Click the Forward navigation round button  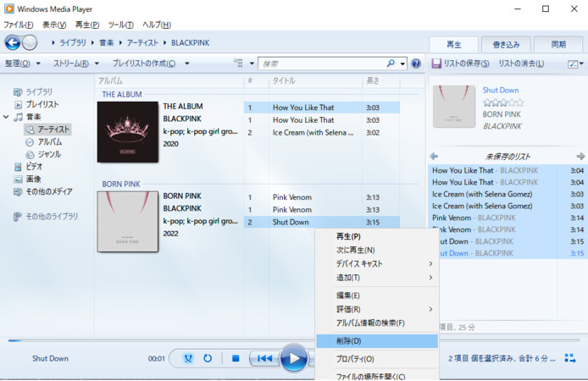(30, 42)
